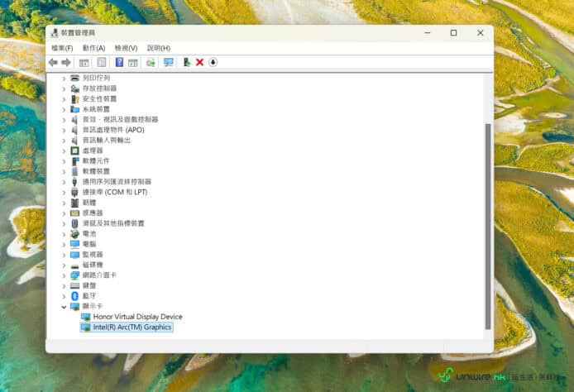Click the circled down-arrow Disable device icon
Viewport: 574px width, 392px height.
[213, 62]
